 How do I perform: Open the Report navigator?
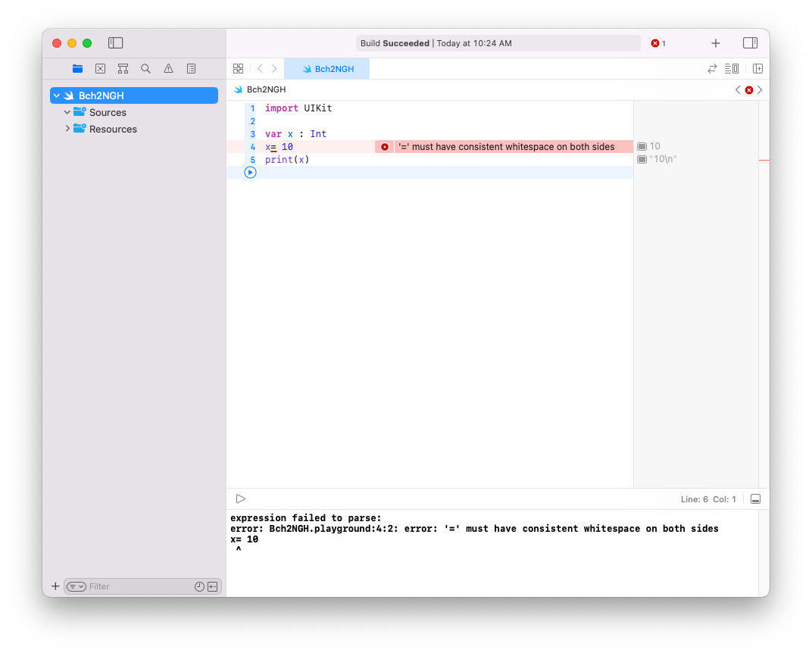pyautogui.click(x=191, y=68)
